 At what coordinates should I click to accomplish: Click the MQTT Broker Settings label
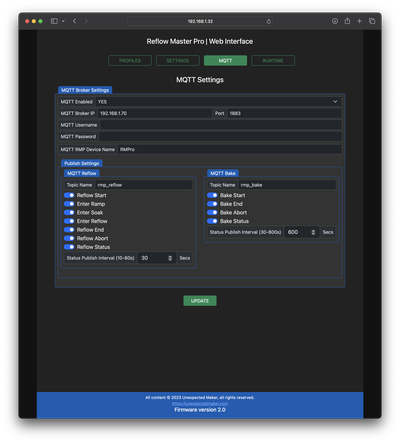click(x=85, y=90)
